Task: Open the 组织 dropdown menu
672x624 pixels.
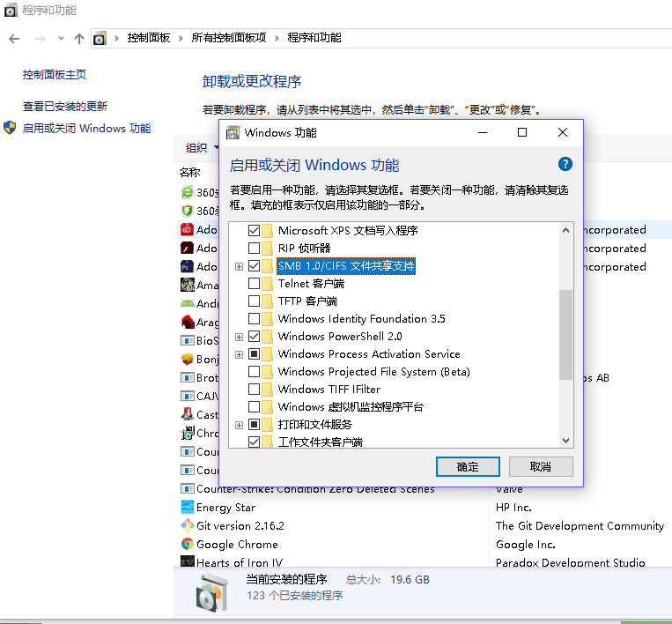Action: tap(202, 148)
